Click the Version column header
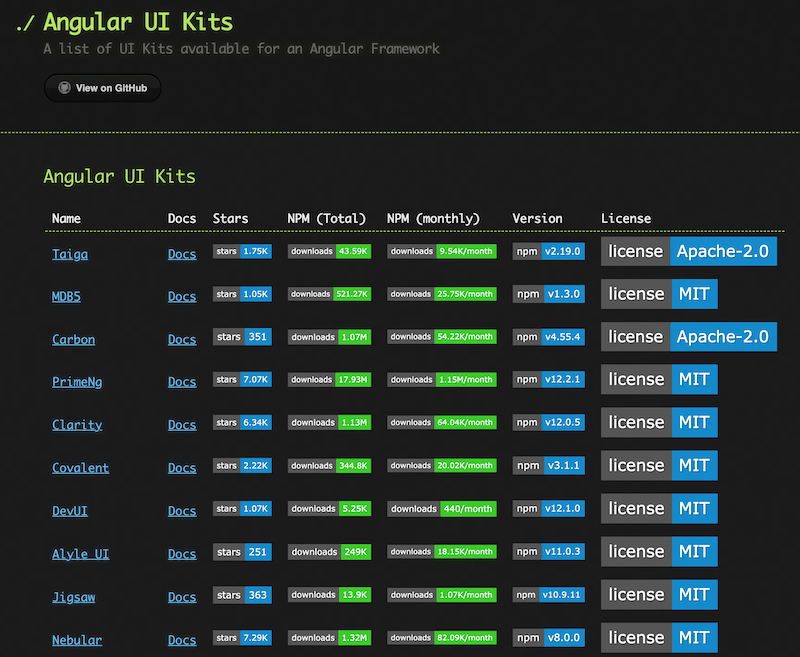 (x=537, y=218)
